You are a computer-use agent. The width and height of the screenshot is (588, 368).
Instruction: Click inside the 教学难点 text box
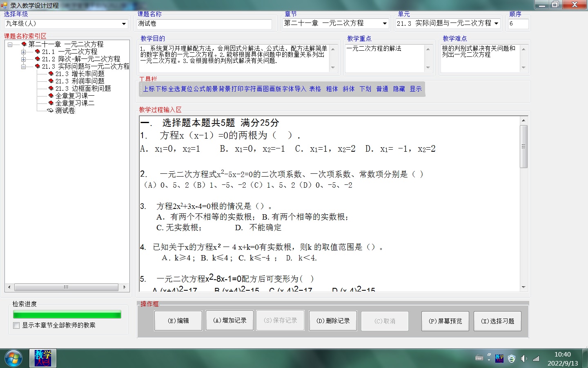tap(480, 58)
